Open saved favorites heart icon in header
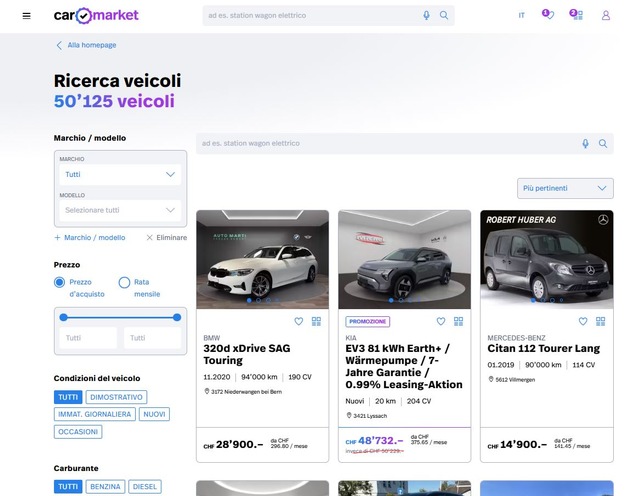This screenshot has width=630, height=496. (x=546, y=15)
